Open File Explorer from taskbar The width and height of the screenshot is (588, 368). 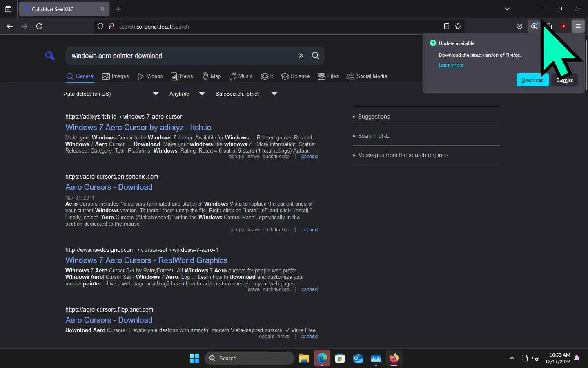304,358
